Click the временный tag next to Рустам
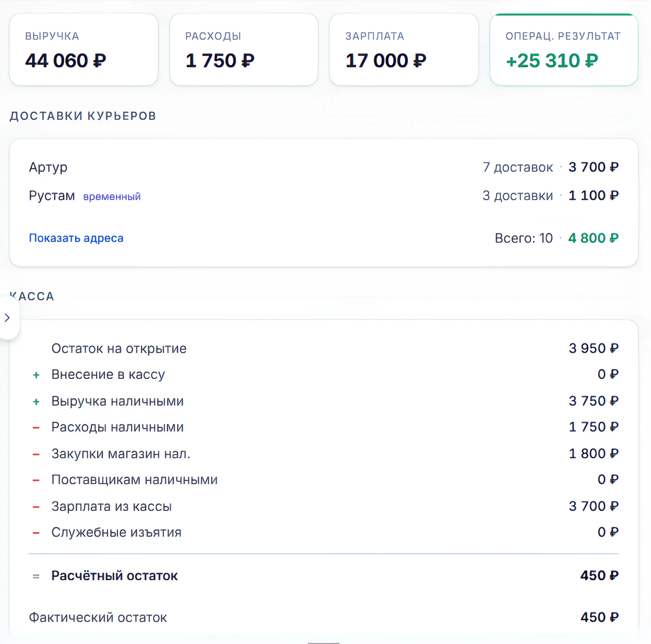The image size is (651, 644). tap(112, 197)
